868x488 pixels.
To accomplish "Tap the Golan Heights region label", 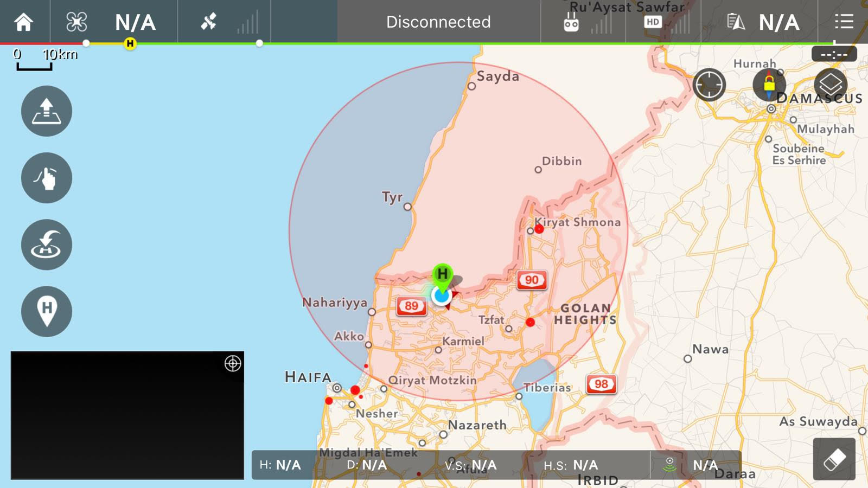I will pyautogui.click(x=585, y=314).
